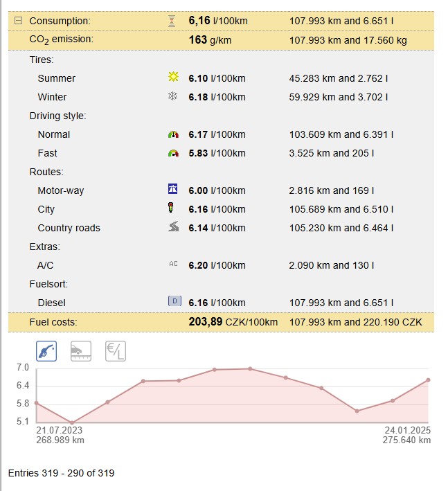Click the Country roads winding road icon

[173, 227]
